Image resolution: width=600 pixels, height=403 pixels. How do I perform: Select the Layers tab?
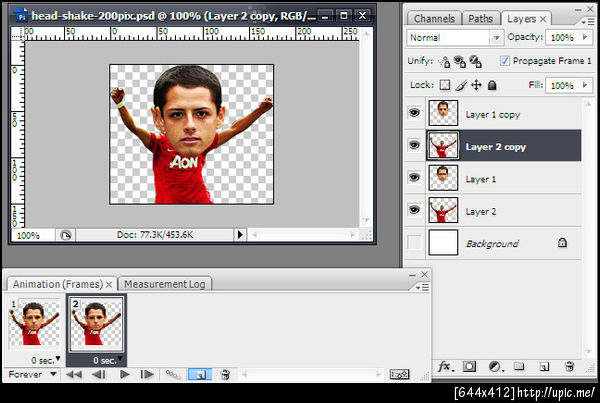click(521, 19)
